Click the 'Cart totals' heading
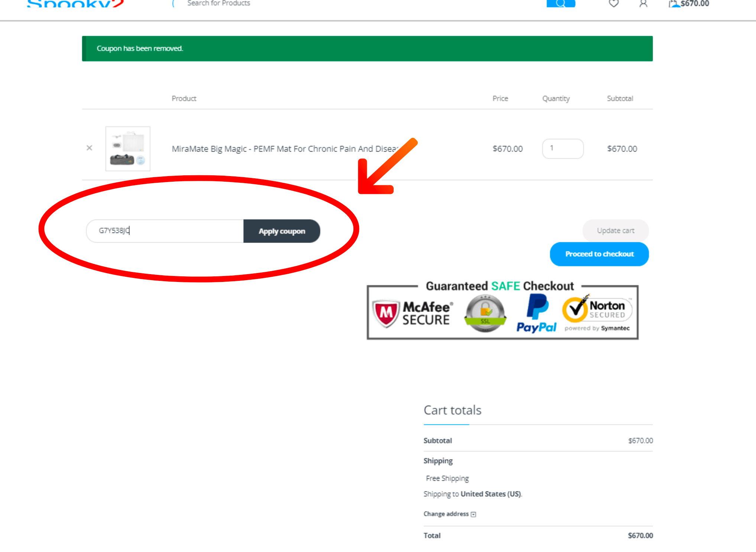The height and width of the screenshot is (552, 756). (x=452, y=410)
